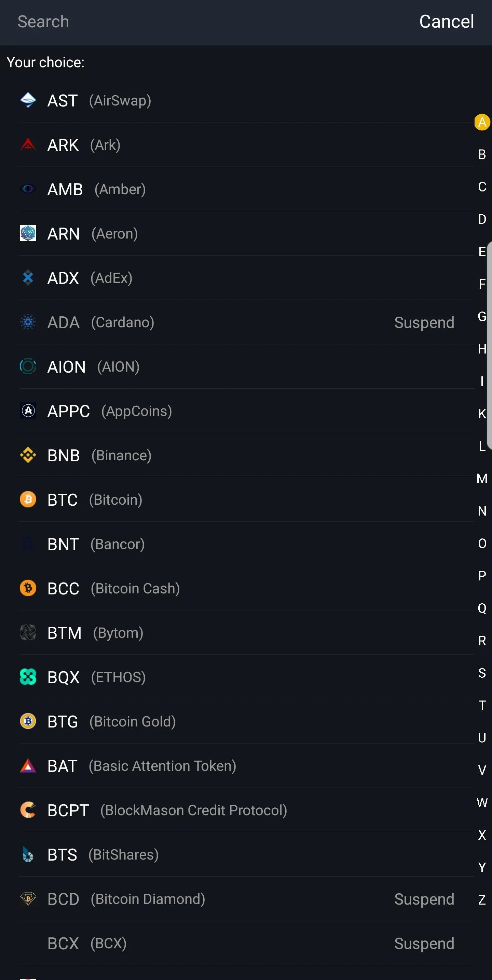Select highlighted letter A in index
Viewport: 492px width, 980px height.
tap(482, 122)
